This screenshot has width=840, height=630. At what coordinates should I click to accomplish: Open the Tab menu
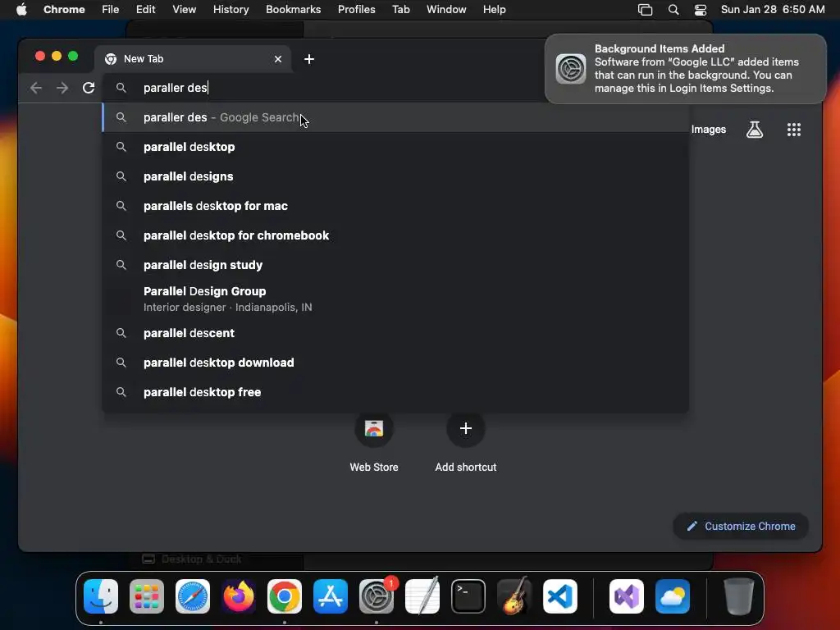[400, 10]
